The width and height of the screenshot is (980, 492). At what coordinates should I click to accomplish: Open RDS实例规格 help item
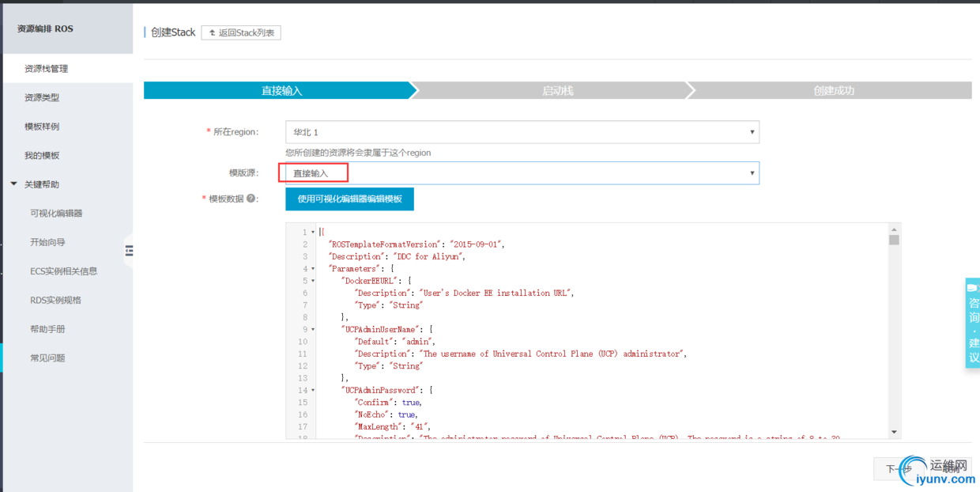[x=55, y=301]
